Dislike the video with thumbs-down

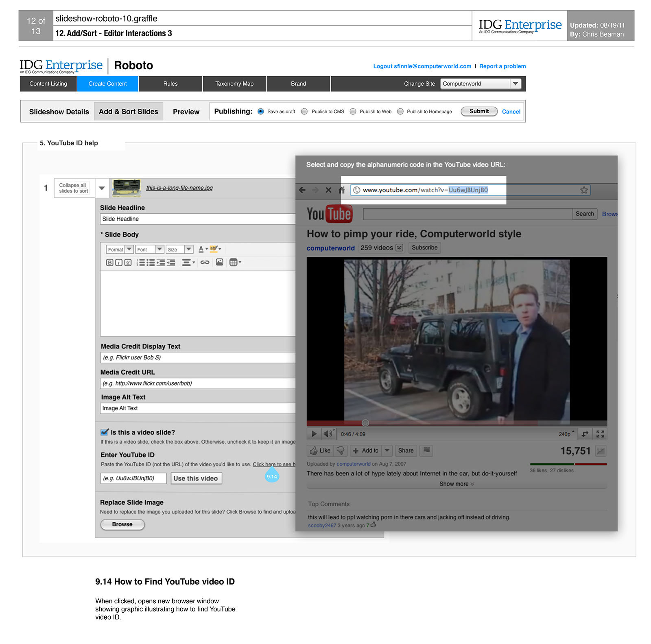pyautogui.click(x=341, y=451)
